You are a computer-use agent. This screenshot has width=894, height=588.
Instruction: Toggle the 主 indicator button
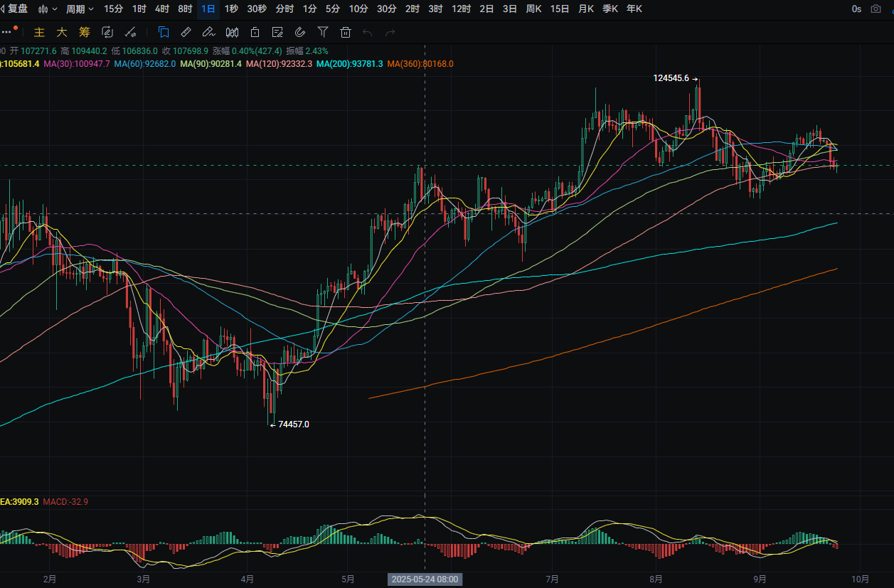(40, 32)
